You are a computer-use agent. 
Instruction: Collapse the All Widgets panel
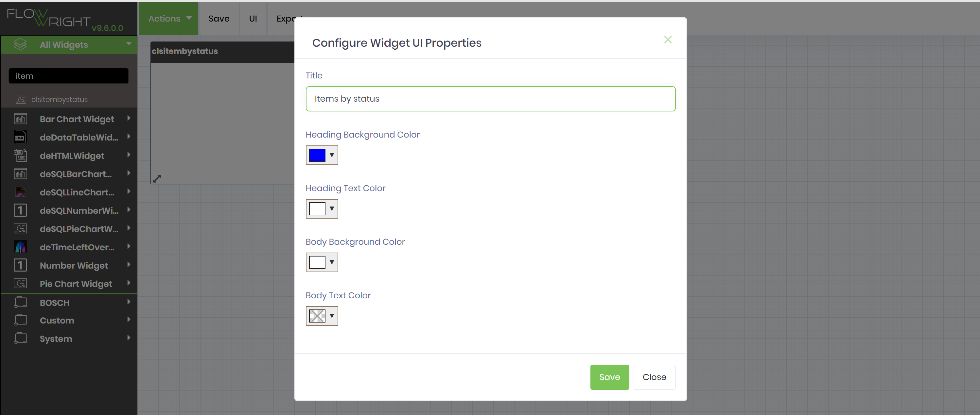tap(128, 44)
